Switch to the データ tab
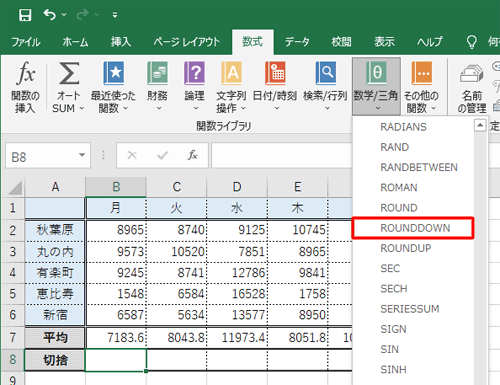This screenshot has height=385, width=500. (x=297, y=42)
